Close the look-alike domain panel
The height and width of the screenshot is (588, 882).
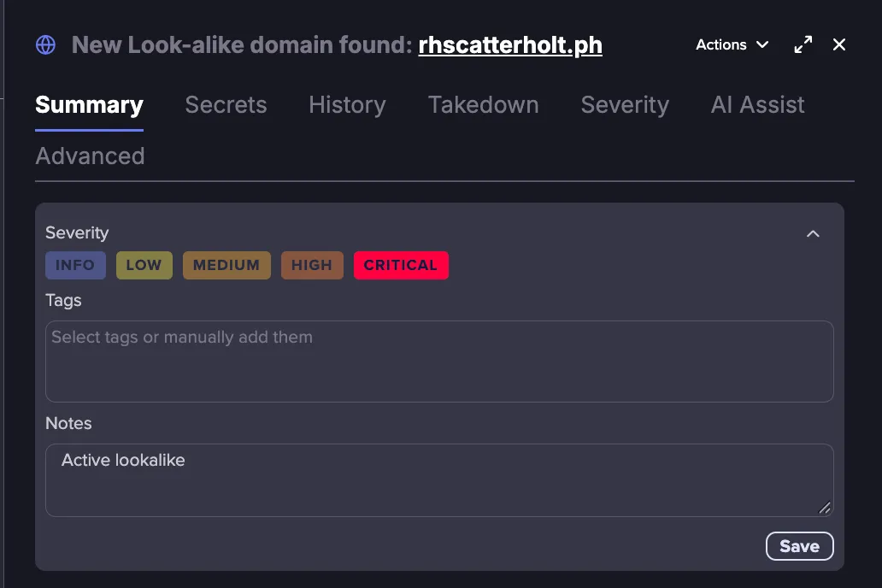tap(838, 44)
